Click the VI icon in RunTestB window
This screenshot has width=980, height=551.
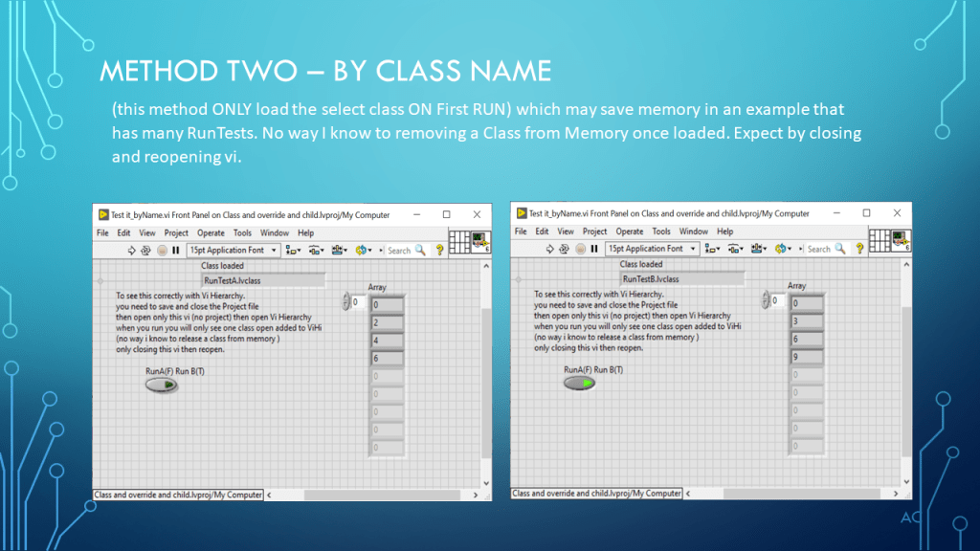pos(900,239)
